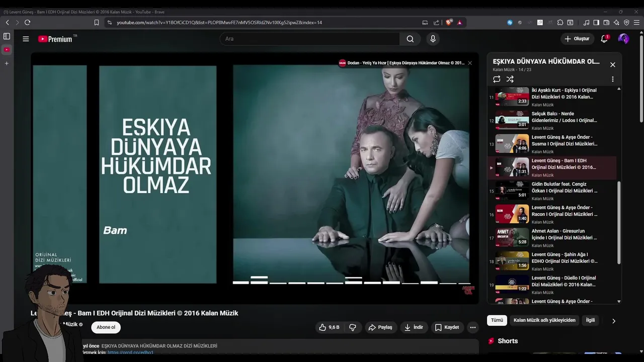Open the account avatar menu

pyautogui.click(x=623, y=39)
